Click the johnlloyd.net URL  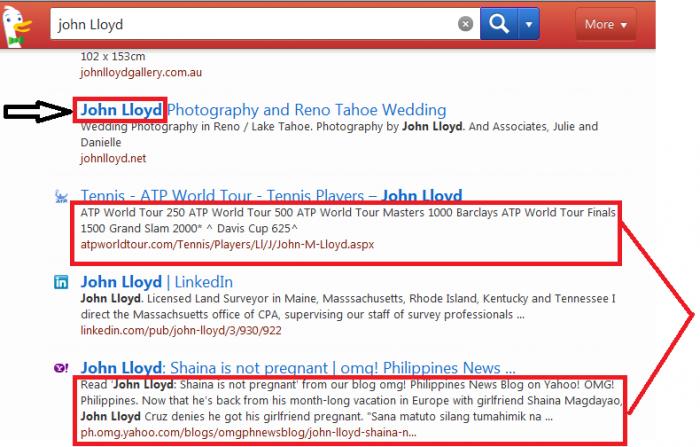pyautogui.click(x=113, y=158)
